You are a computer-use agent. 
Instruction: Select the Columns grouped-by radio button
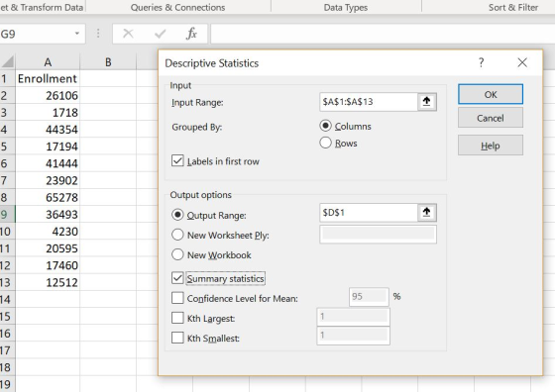pos(325,126)
